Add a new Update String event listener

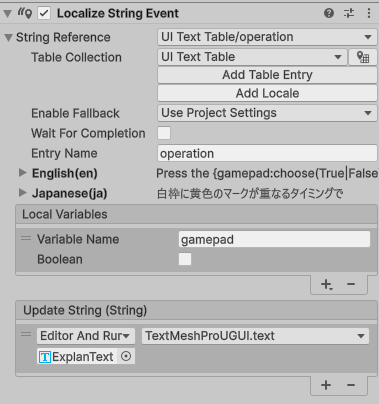click(x=326, y=385)
